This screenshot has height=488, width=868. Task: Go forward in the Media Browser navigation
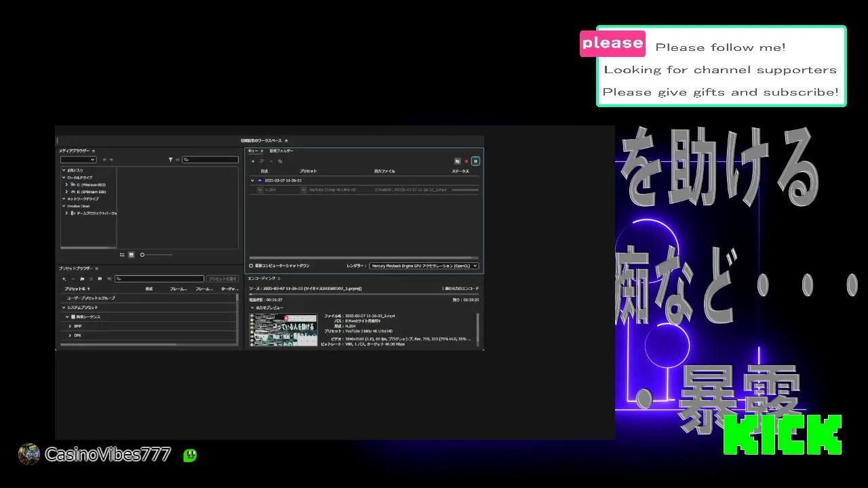111,160
